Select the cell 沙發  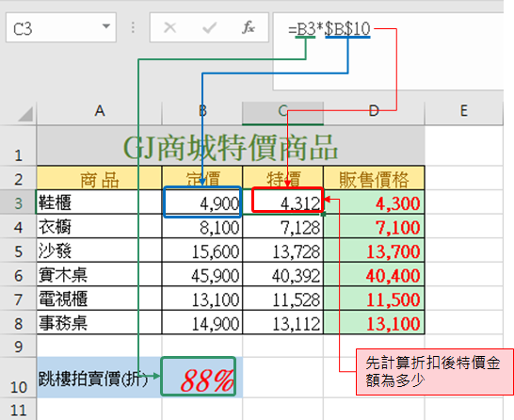(x=100, y=250)
